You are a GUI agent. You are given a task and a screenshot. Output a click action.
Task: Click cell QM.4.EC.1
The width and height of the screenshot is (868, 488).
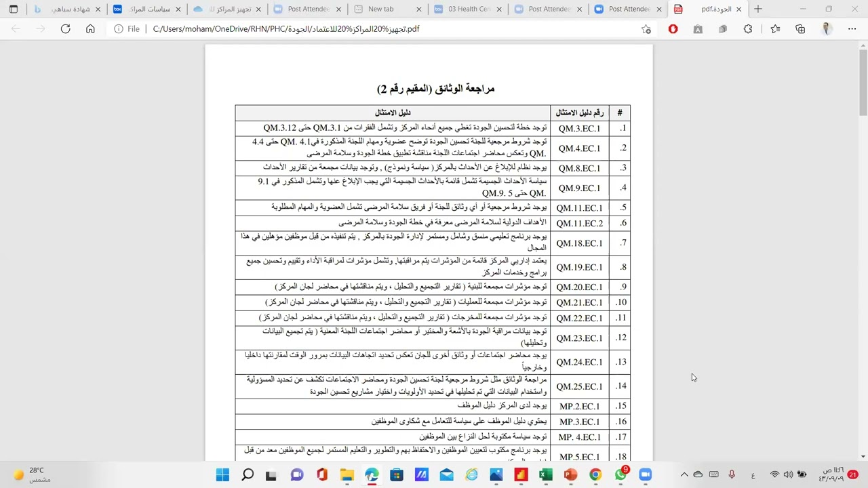click(579, 148)
